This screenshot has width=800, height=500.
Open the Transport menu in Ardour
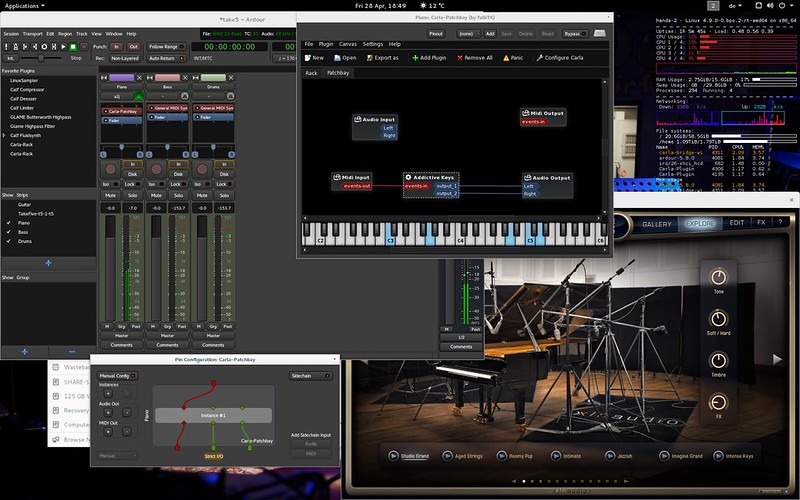33,34
